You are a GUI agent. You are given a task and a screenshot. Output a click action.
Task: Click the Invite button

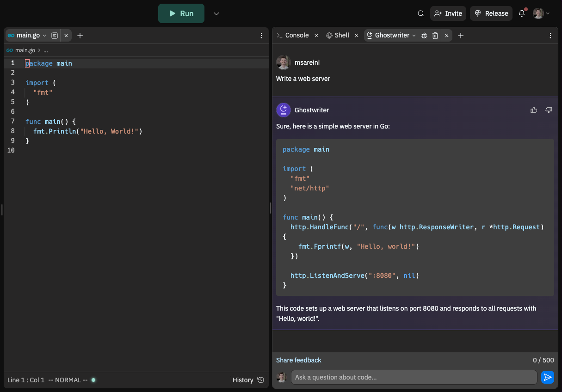pos(448,13)
